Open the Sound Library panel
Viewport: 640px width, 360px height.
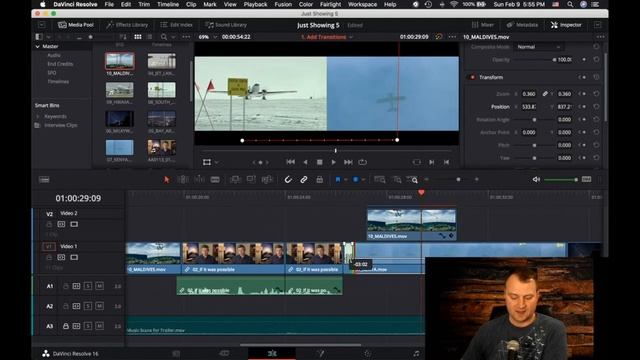(226, 25)
